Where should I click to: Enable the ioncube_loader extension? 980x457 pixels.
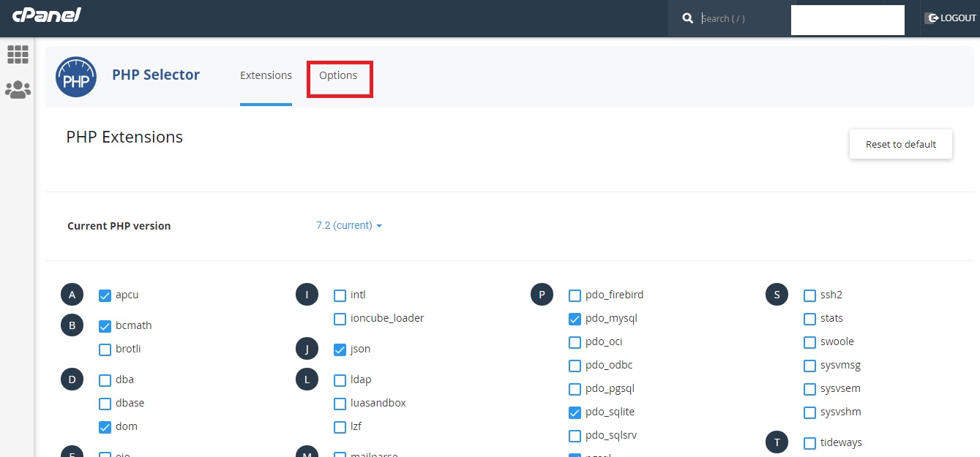click(x=340, y=318)
